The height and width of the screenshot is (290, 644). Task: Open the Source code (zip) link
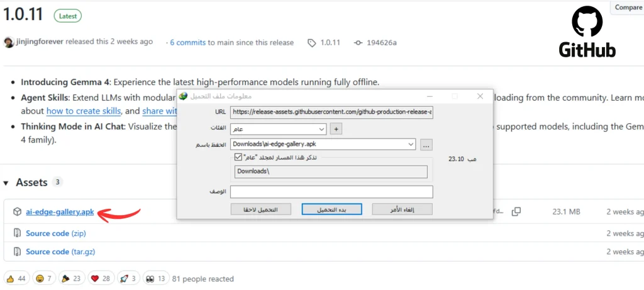56,233
